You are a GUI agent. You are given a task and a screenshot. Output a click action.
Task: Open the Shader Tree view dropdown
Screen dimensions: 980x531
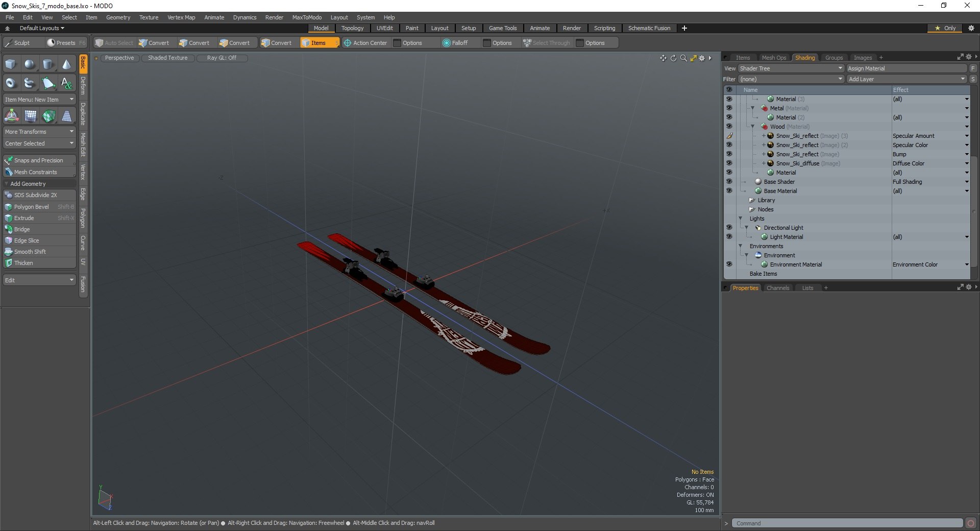pos(791,68)
